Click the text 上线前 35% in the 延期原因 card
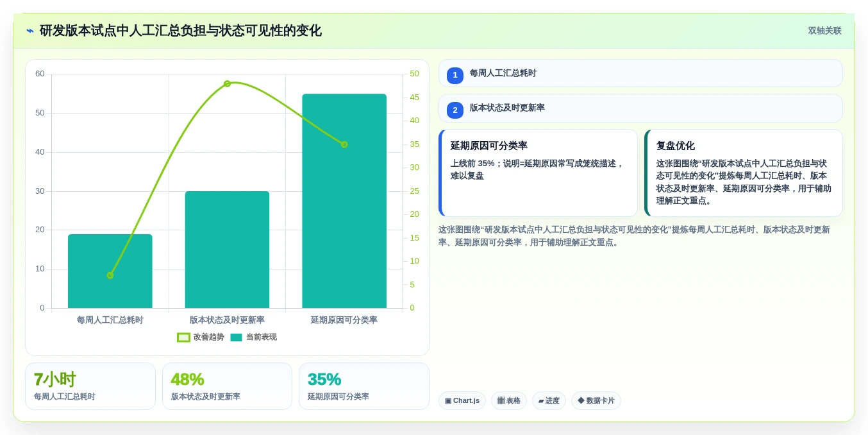This screenshot has width=868, height=435. coord(472,164)
